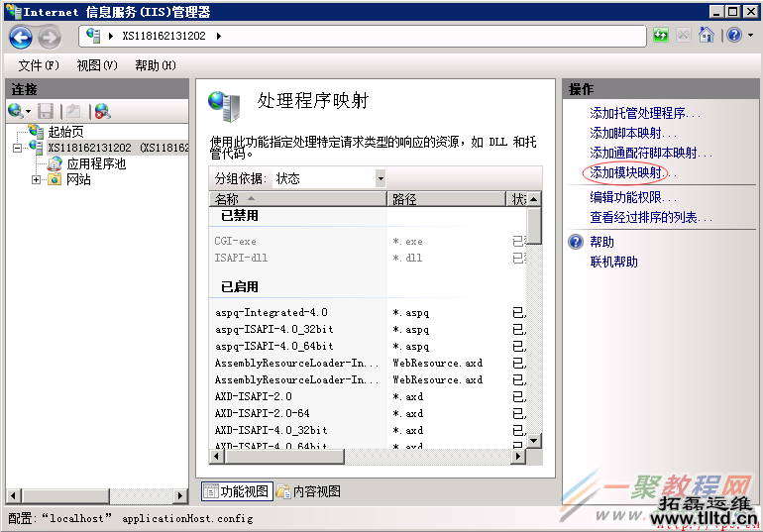Click the 已启用 group header

point(240,287)
